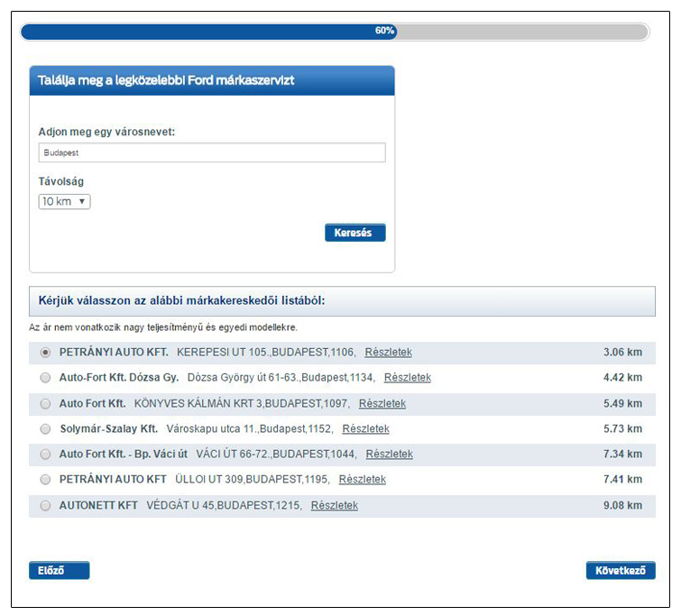Click the 'Az ár nem vonatkozik' note text
Image resolution: width=681 pixels, height=616 pixels.
[163, 327]
